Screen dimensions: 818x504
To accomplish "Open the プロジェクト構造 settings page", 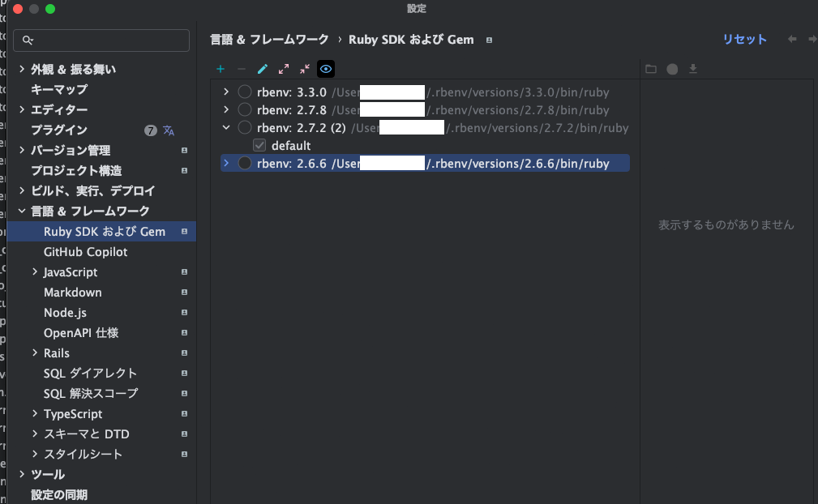I will [76, 170].
